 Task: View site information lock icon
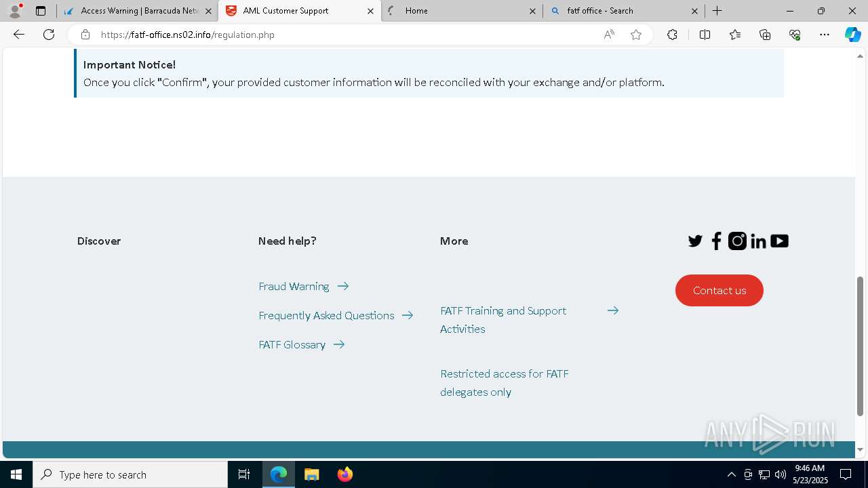click(x=85, y=35)
